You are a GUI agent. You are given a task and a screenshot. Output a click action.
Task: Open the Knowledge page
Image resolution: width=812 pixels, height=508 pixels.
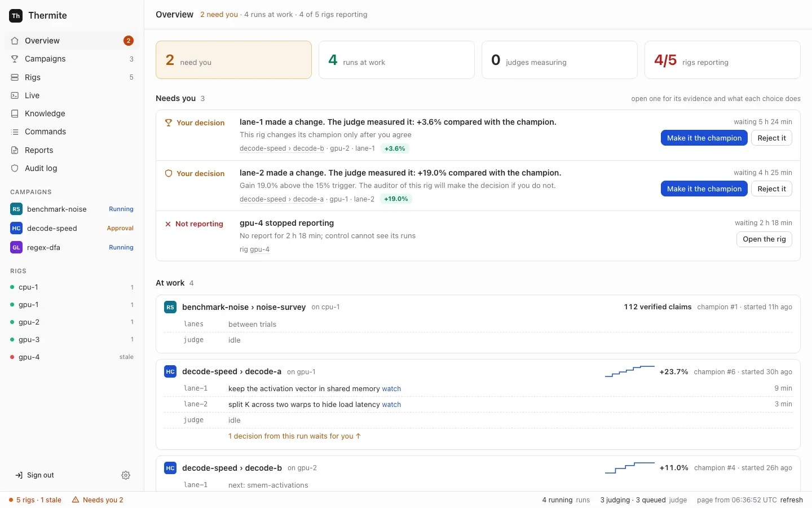72,113
